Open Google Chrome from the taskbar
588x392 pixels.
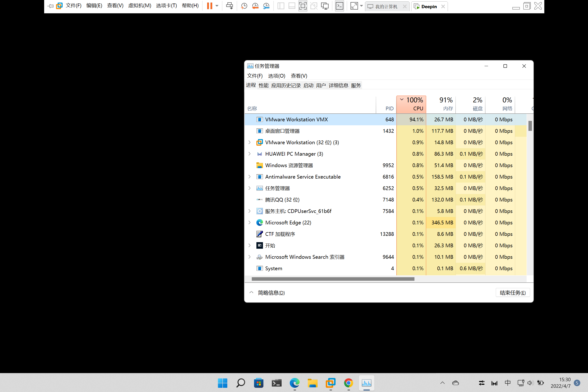click(348, 383)
